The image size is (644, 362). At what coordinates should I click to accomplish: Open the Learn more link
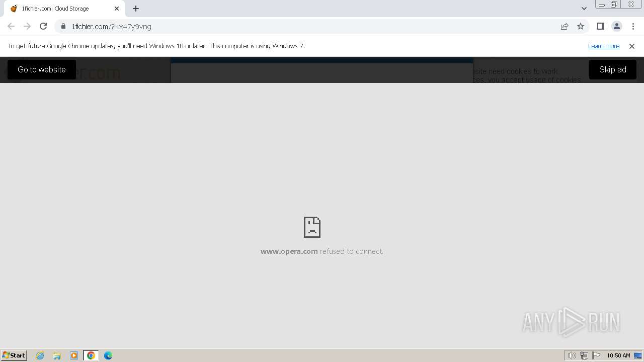pyautogui.click(x=604, y=46)
